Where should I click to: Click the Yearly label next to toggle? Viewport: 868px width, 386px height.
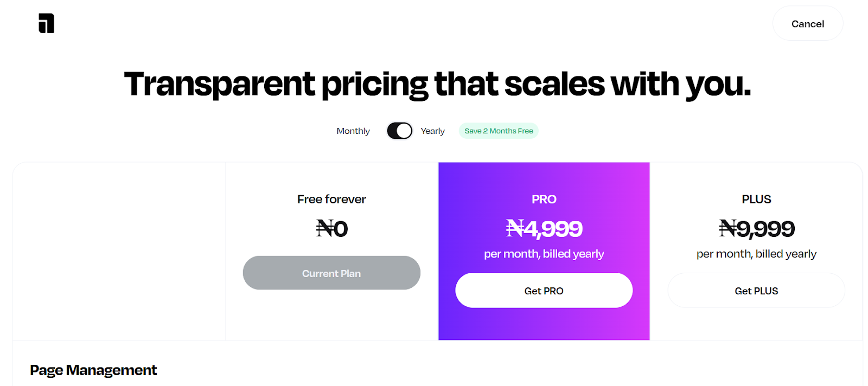tap(432, 131)
